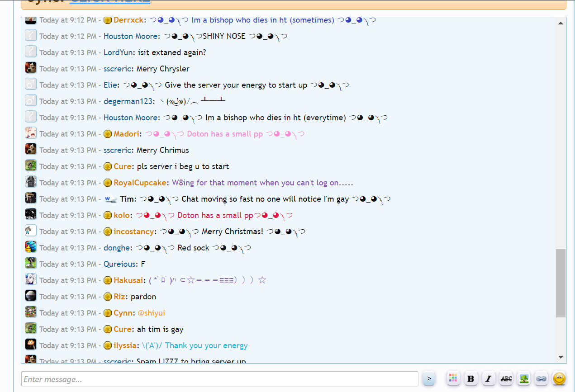Insert a hyperlink with chain icon
Image resolution: width=575 pixels, height=392 pixels.
(542, 378)
